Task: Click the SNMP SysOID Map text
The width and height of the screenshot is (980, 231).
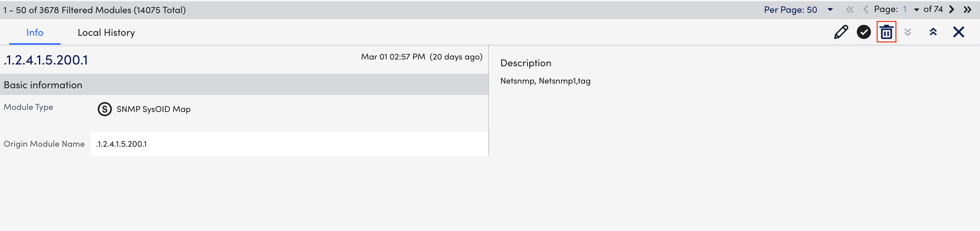Action: tap(153, 109)
